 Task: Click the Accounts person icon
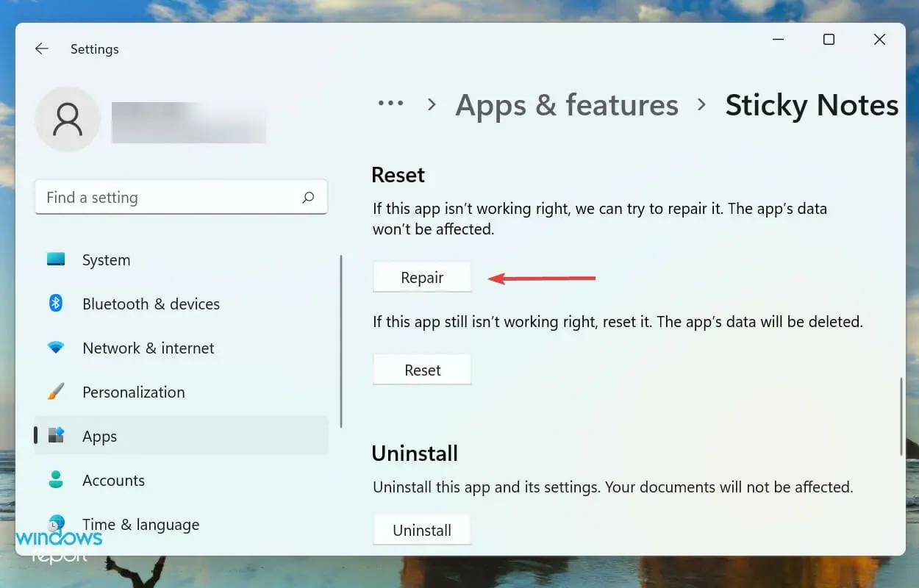coord(56,480)
